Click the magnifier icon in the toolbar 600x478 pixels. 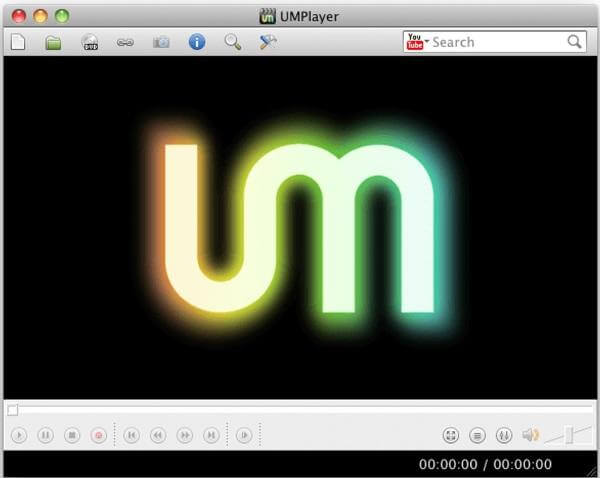pos(233,42)
